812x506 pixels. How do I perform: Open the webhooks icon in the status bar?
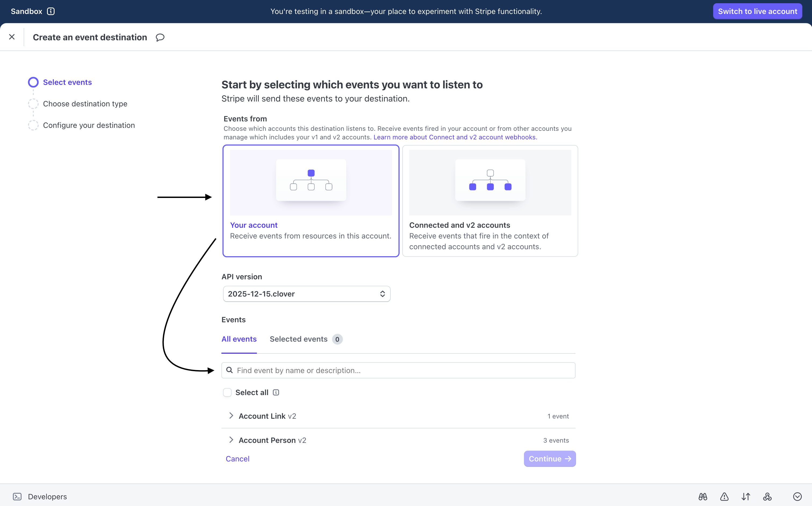[x=767, y=497]
